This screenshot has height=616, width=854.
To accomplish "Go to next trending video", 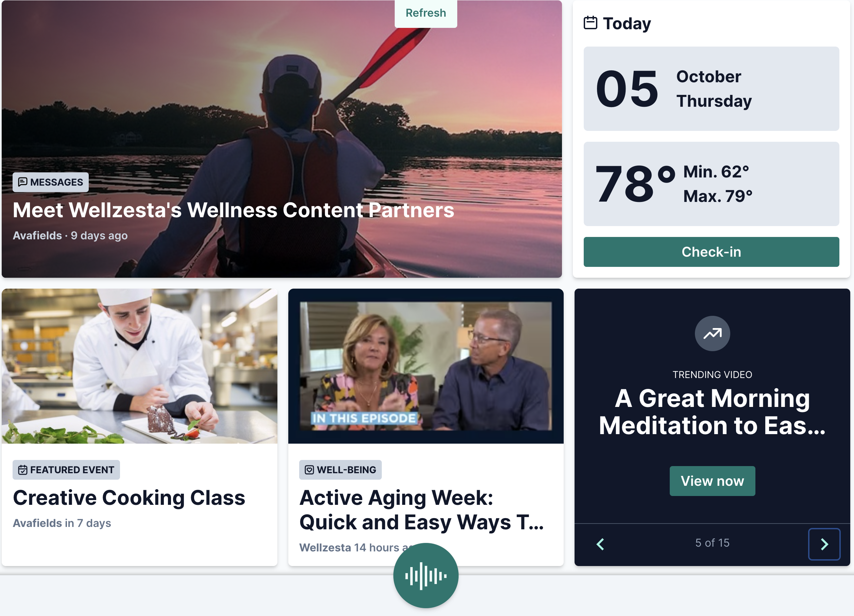I will (824, 544).
